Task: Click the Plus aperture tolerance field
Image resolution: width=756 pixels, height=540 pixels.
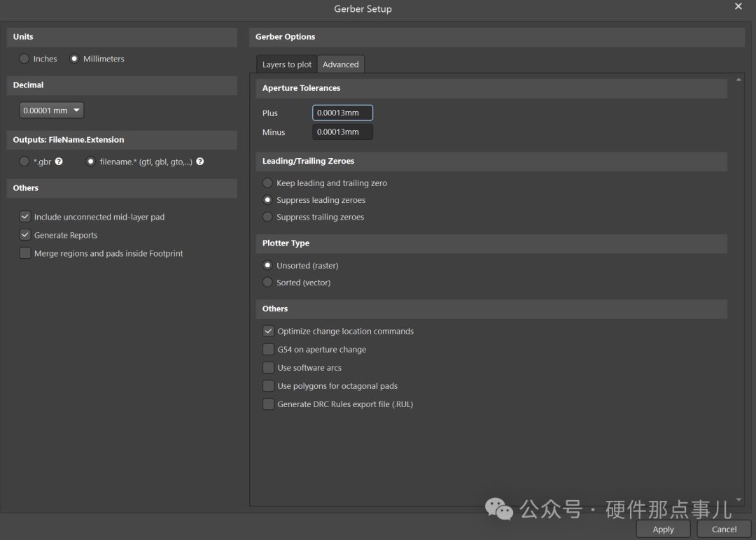Action: point(343,113)
